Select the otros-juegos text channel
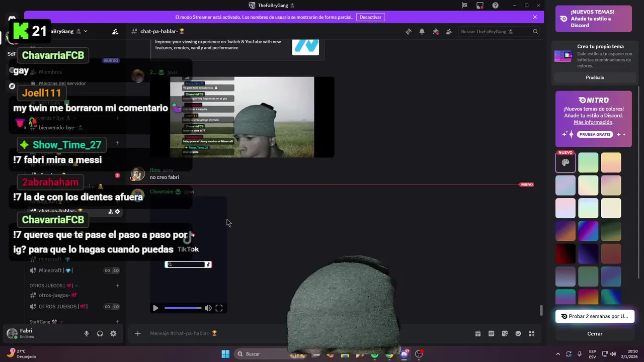644x362 pixels. coord(74,295)
